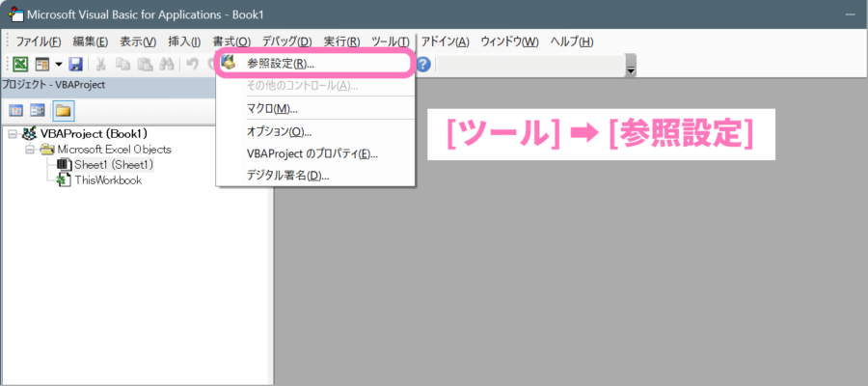
Task: Choose オプション(O)... menu entry
Action: tap(279, 131)
